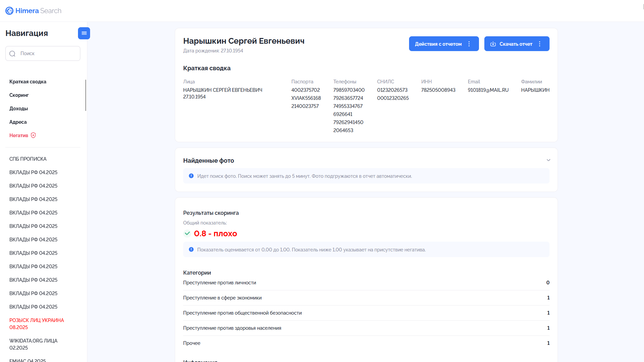Click the Телефоны column label

pyautogui.click(x=345, y=82)
